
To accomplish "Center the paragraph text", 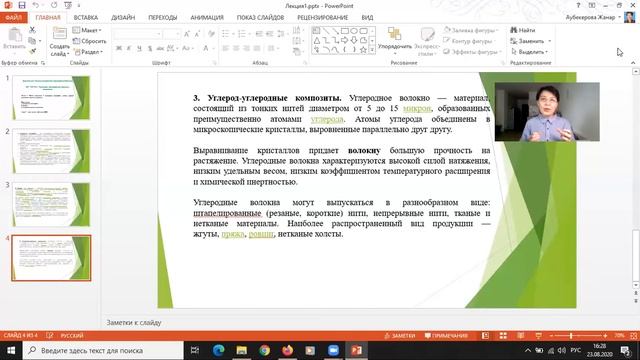I will (236, 49).
